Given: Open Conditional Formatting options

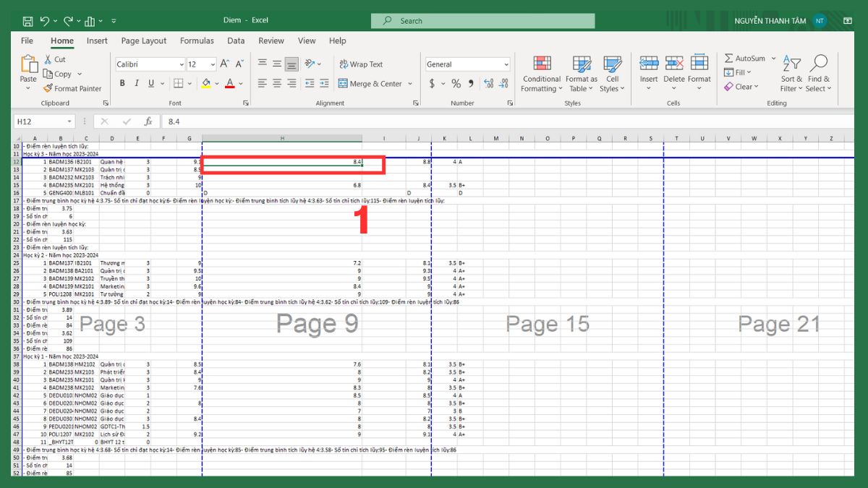Looking at the screenshot, I should [x=541, y=72].
